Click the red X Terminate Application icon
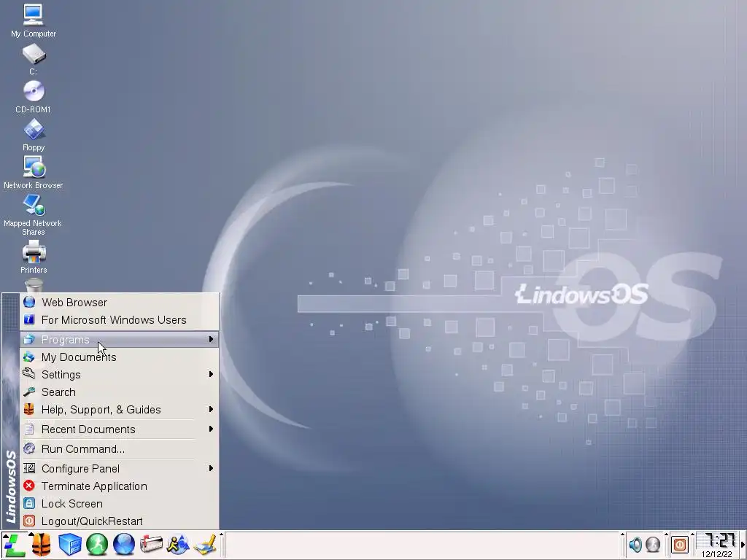Image resolution: width=747 pixels, height=560 pixels. coord(29,486)
